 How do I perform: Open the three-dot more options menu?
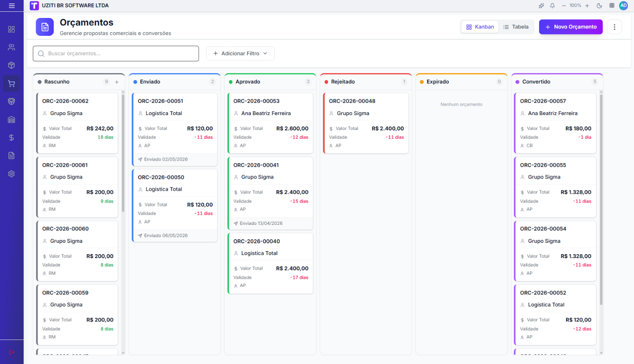tap(614, 27)
